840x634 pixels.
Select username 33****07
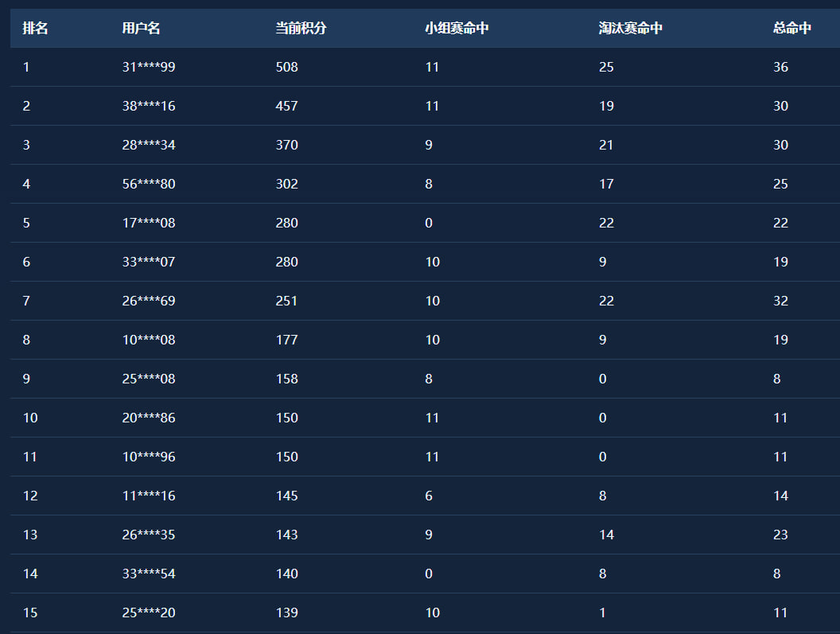149,262
